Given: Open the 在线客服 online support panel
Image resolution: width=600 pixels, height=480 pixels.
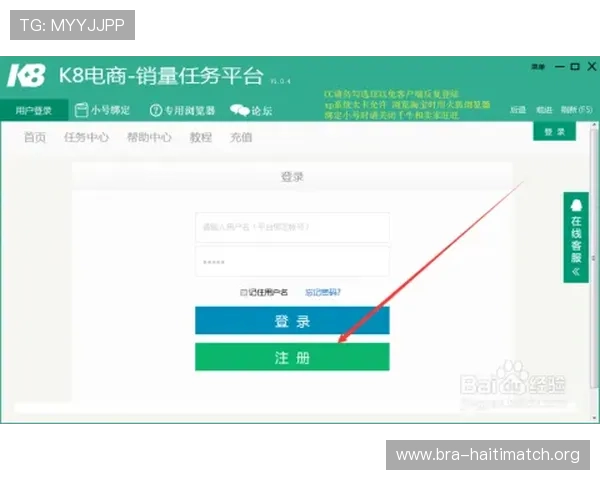Looking at the screenshot, I should 576,237.
